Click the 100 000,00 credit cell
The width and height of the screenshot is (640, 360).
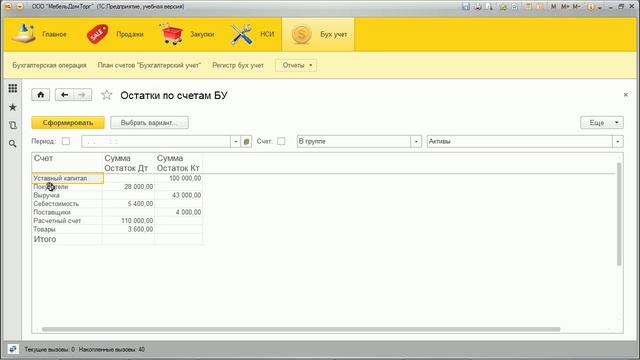179,178
